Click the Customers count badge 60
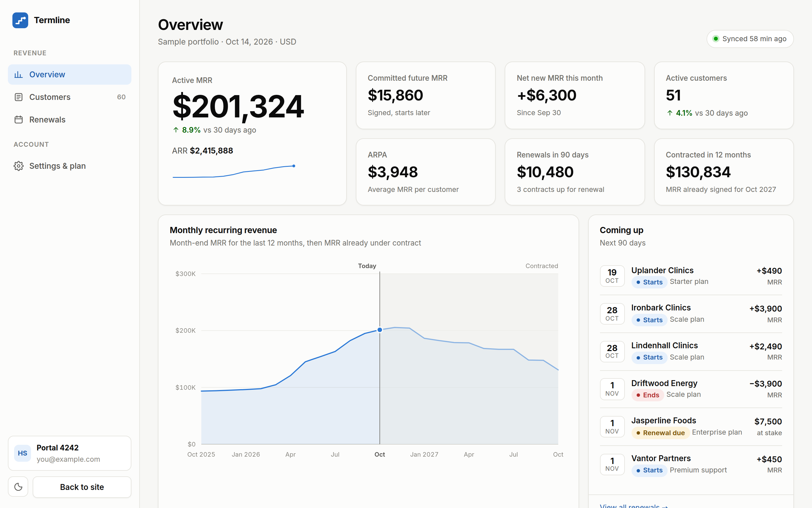 pos(121,97)
